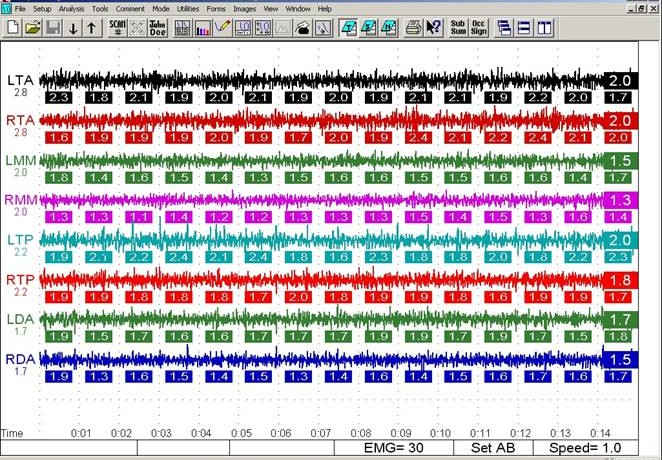This screenshot has height=460, width=662.
Task: Click the Speed= 1.0 status field
Action: [x=586, y=448]
